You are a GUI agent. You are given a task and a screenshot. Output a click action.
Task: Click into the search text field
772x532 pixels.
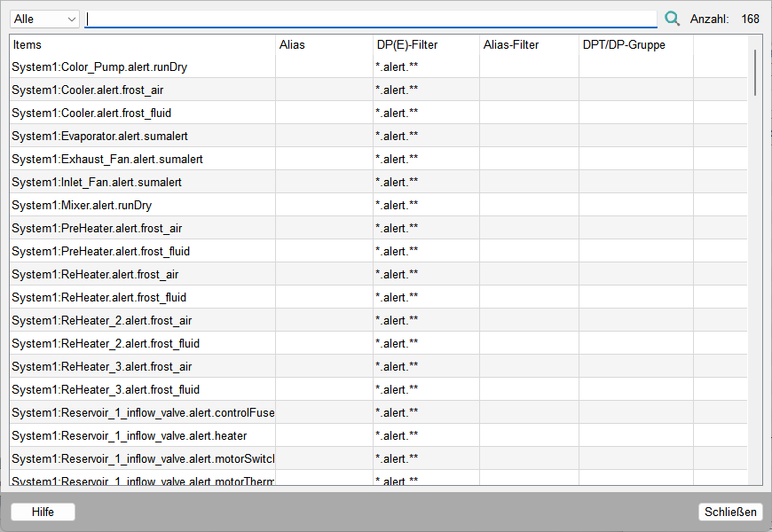(371, 19)
